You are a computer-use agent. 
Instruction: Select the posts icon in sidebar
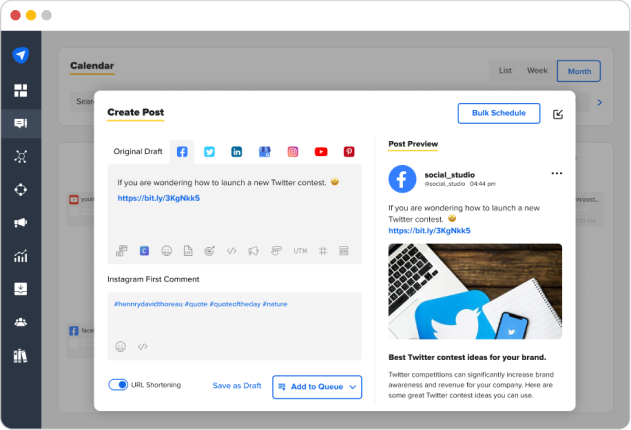click(x=21, y=123)
